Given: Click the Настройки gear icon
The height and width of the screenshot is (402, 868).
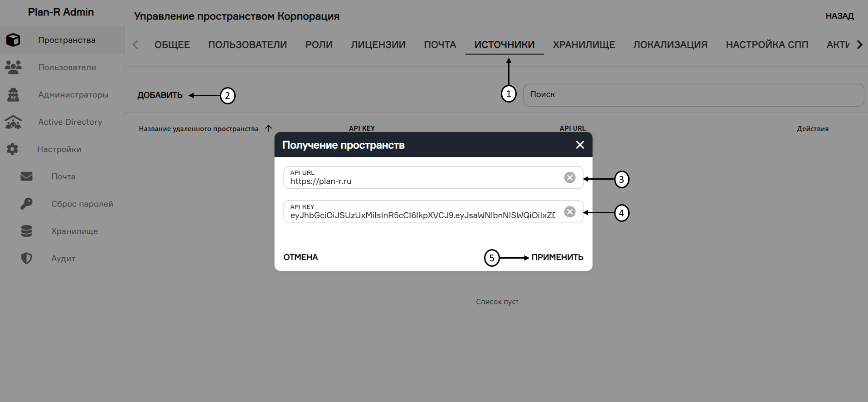Looking at the screenshot, I should (13, 149).
